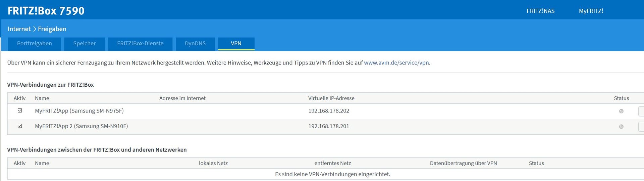Toggle Aktiv checkbox for MyFRITZ!App 2 (Samsung SM-N910F)
Image resolution: width=644 pixels, height=181 pixels.
(x=20, y=126)
